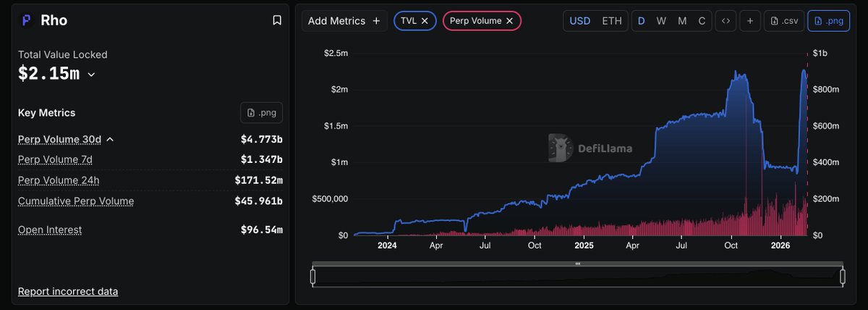This screenshot has width=868, height=310.
Task: Open the Report incorrect data link
Action: click(x=68, y=291)
